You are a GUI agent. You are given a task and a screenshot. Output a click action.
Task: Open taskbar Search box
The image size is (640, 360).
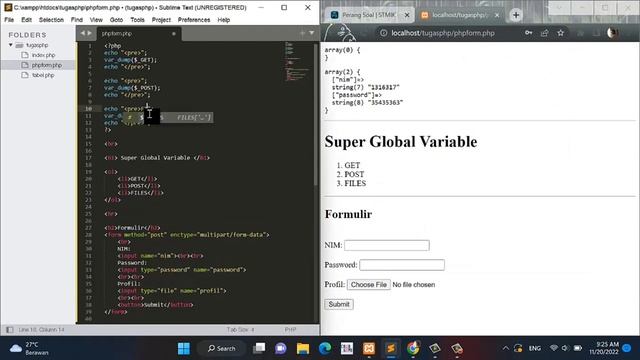[221, 348]
